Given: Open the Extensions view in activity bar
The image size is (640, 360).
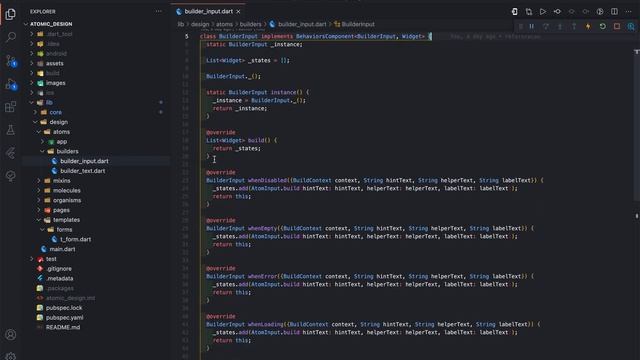Looking at the screenshot, I should [11, 107].
